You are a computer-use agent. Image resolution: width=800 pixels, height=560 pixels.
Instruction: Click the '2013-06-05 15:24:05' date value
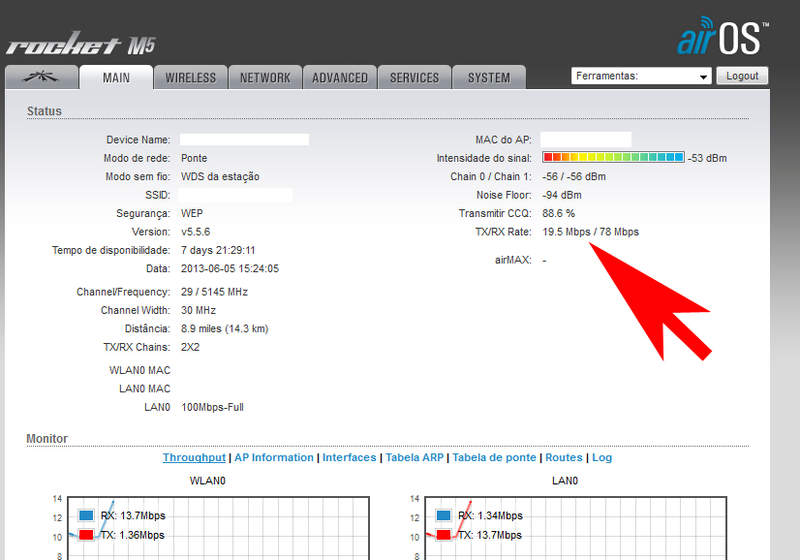[x=230, y=268]
